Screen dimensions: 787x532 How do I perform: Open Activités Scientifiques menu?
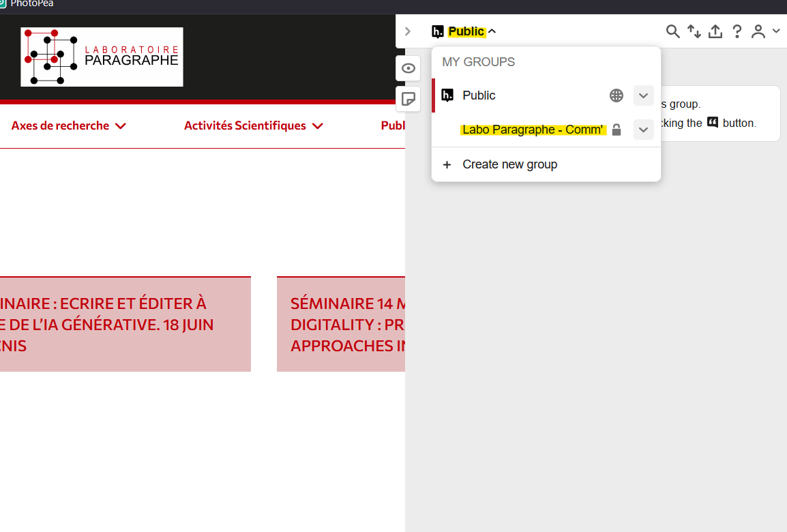253,125
